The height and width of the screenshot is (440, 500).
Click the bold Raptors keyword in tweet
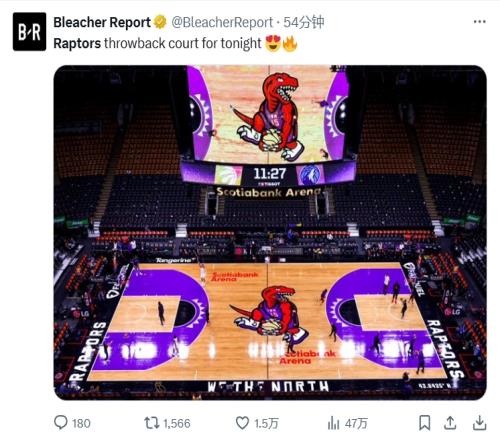point(77,43)
